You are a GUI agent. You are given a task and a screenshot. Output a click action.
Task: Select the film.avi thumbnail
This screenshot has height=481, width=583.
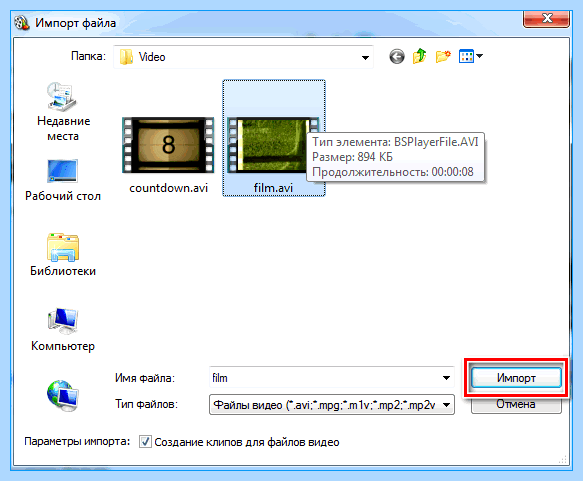[273, 145]
